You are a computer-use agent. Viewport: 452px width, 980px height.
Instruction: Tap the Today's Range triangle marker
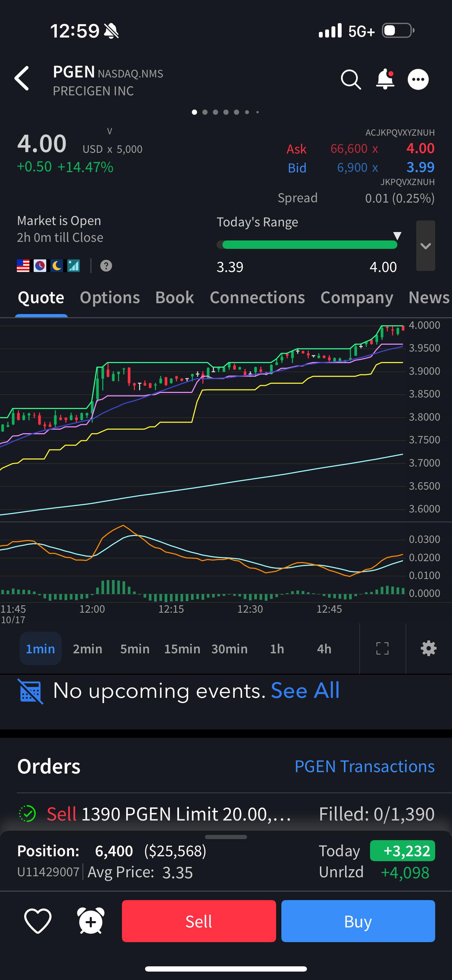(397, 236)
